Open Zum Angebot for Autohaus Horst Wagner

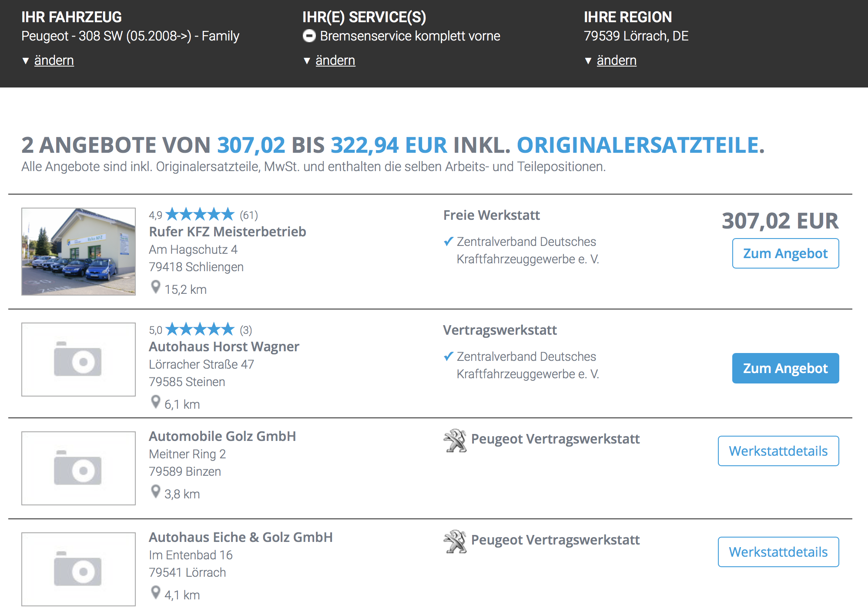[x=785, y=368]
